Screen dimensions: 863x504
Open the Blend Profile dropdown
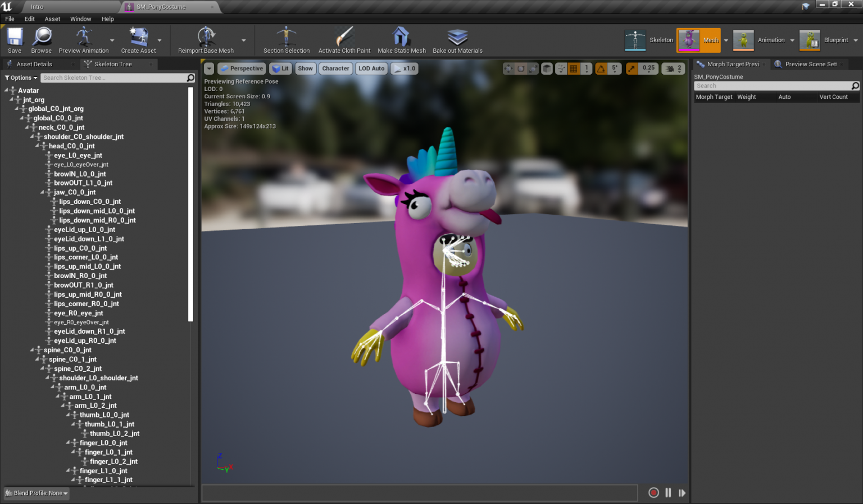(37, 493)
